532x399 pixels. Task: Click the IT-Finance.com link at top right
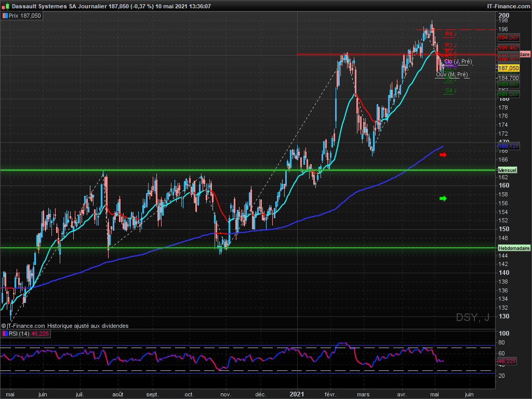click(x=508, y=6)
